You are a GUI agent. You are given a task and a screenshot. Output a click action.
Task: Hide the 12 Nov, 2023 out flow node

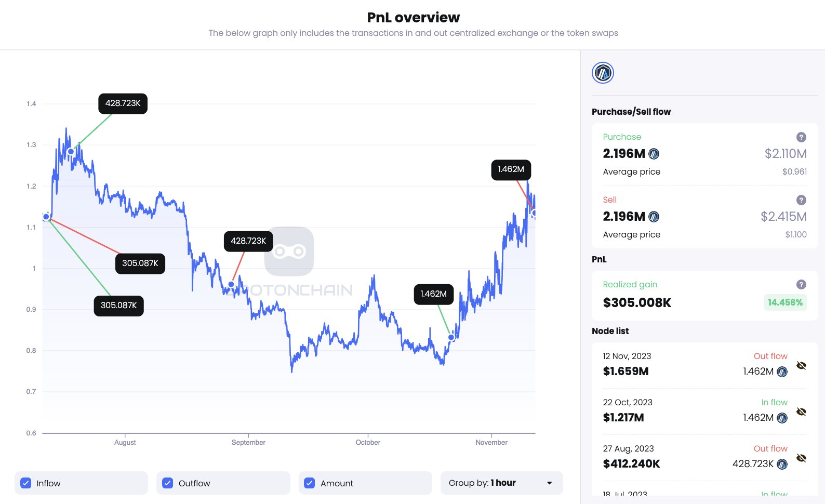(801, 365)
